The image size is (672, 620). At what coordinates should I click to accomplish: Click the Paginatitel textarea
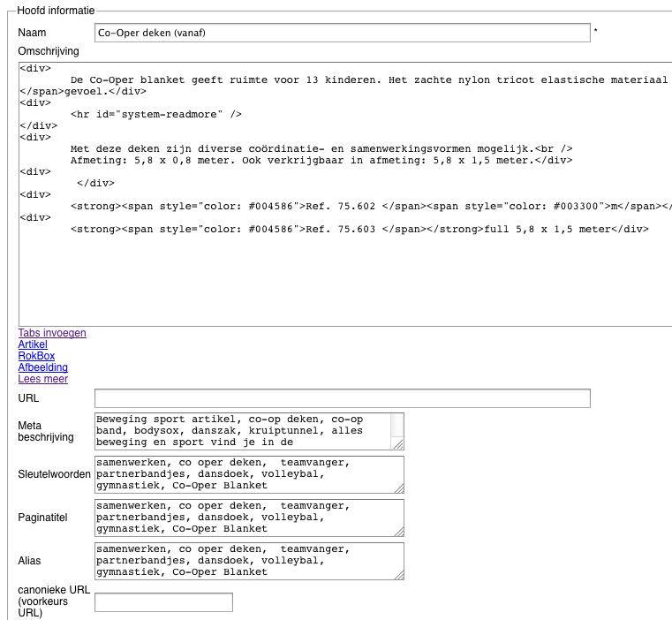(249, 518)
